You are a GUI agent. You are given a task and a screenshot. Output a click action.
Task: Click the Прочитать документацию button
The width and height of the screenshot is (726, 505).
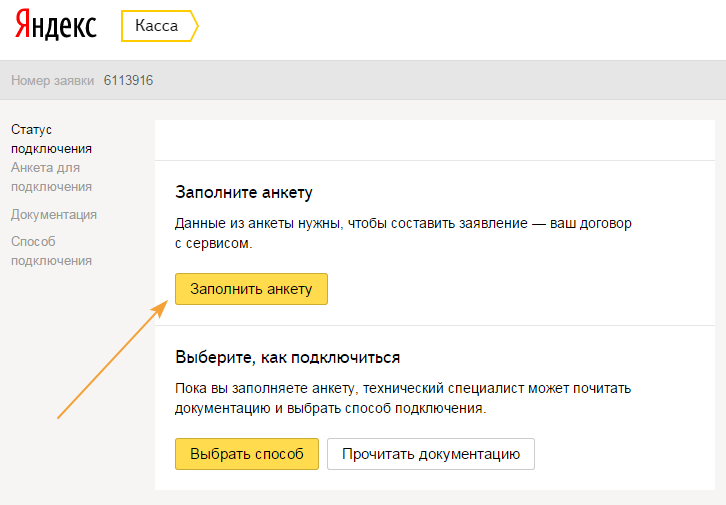click(431, 454)
